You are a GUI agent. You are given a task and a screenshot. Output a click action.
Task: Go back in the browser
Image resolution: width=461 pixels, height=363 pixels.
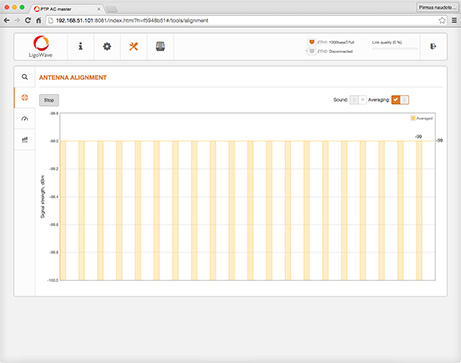(6, 21)
